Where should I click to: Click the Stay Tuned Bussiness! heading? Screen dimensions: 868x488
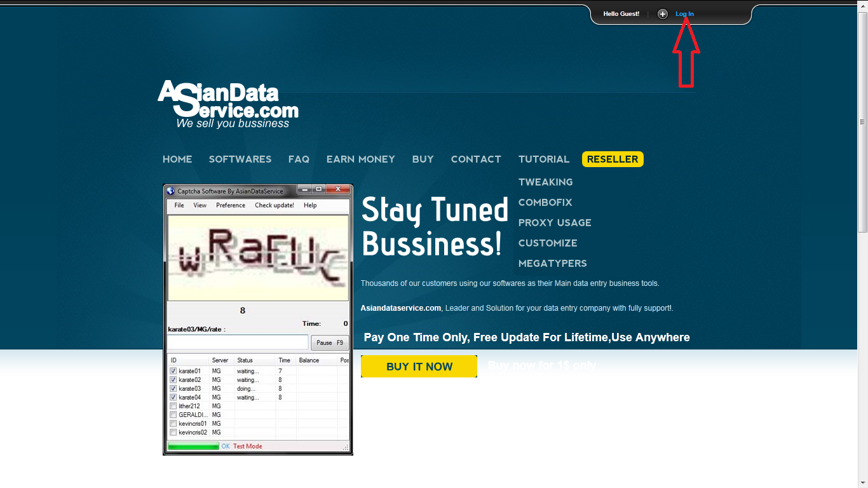click(435, 226)
